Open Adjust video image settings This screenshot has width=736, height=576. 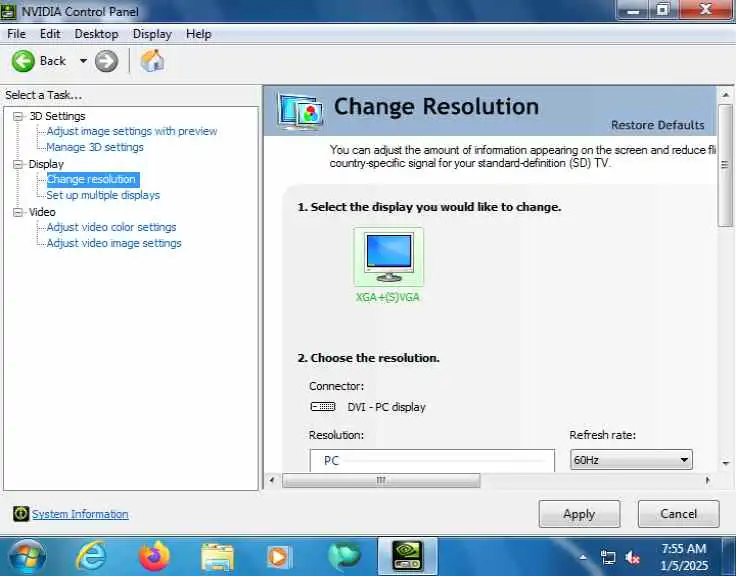pyautogui.click(x=114, y=243)
